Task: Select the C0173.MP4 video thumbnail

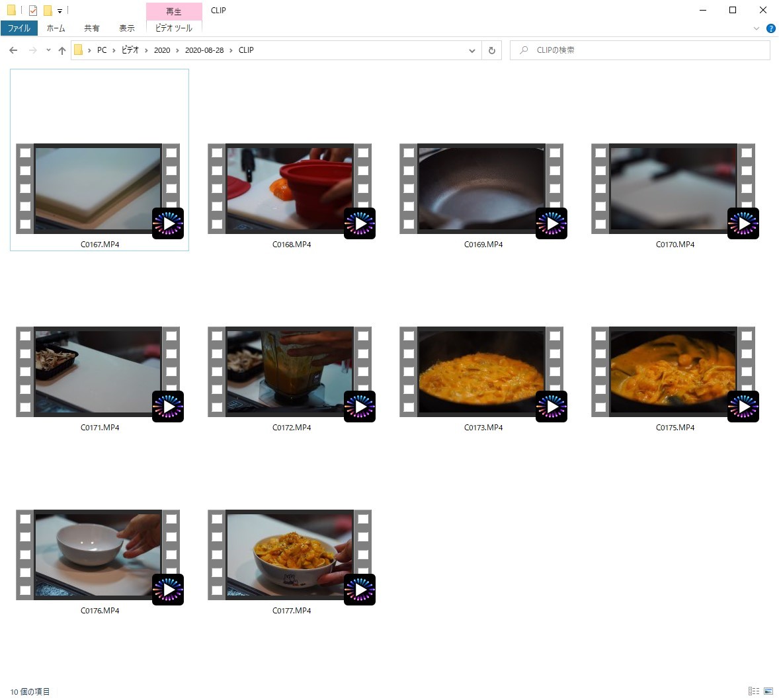Action: (x=481, y=372)
